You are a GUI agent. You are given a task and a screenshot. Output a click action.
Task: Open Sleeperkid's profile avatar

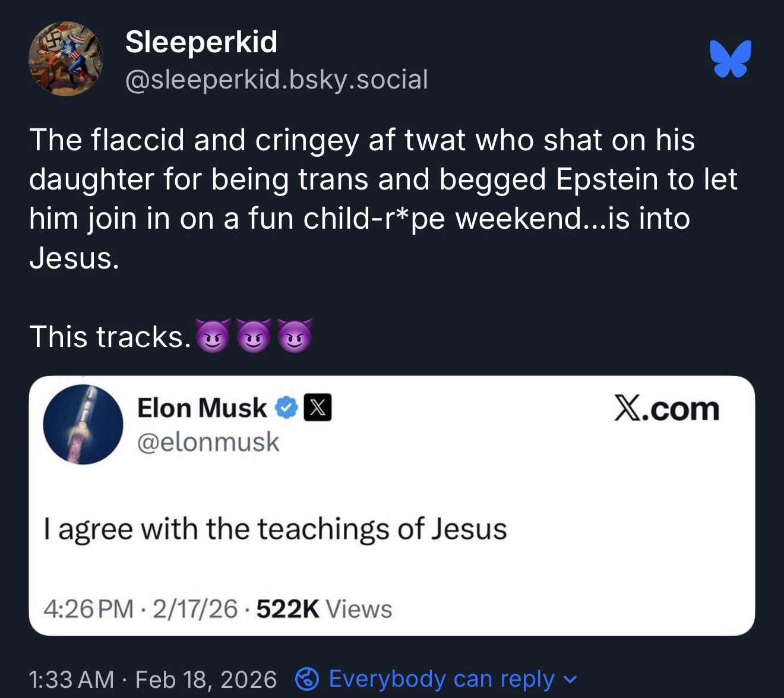pyautogui.click(x=66, y=59)
